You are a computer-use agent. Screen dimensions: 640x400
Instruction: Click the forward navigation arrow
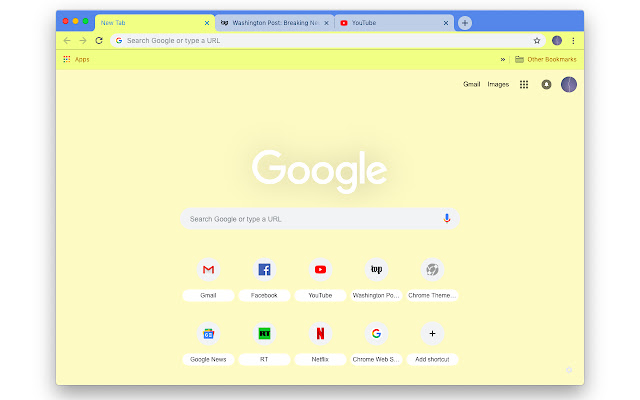pos(83,40)
